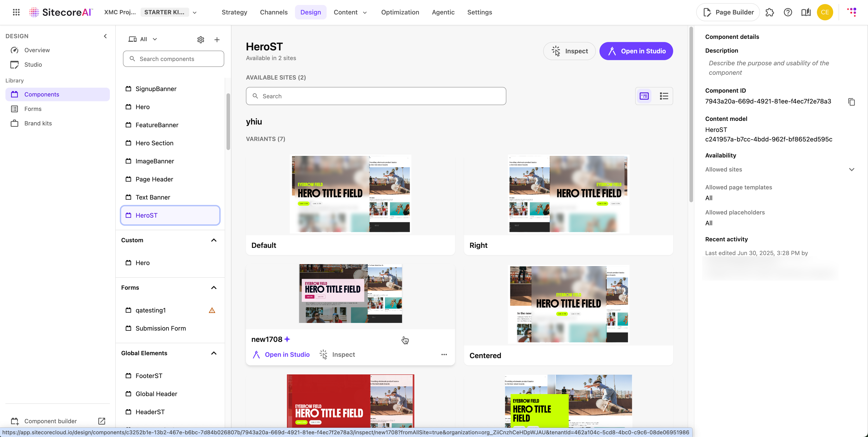The image size is (868, 437).
Task: Open the new1708 card more options menu
Action: [444, 355]
